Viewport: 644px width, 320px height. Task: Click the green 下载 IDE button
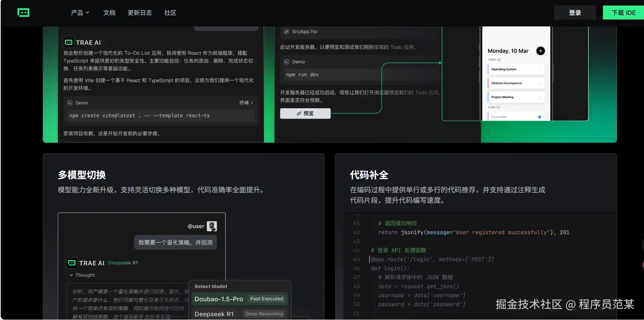click(623, 13)
